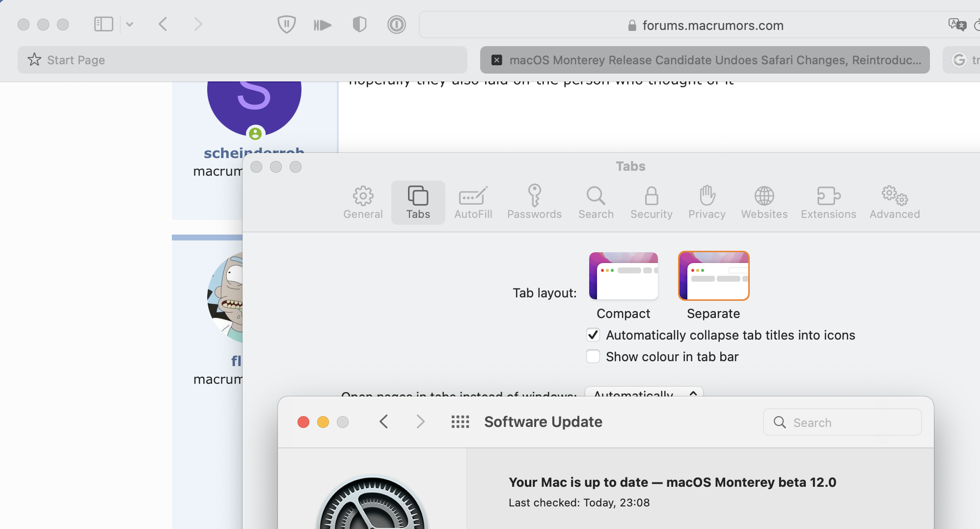Go back in Software Update window
This screenshot has height=529, width=980.
(x=384, y=422)
